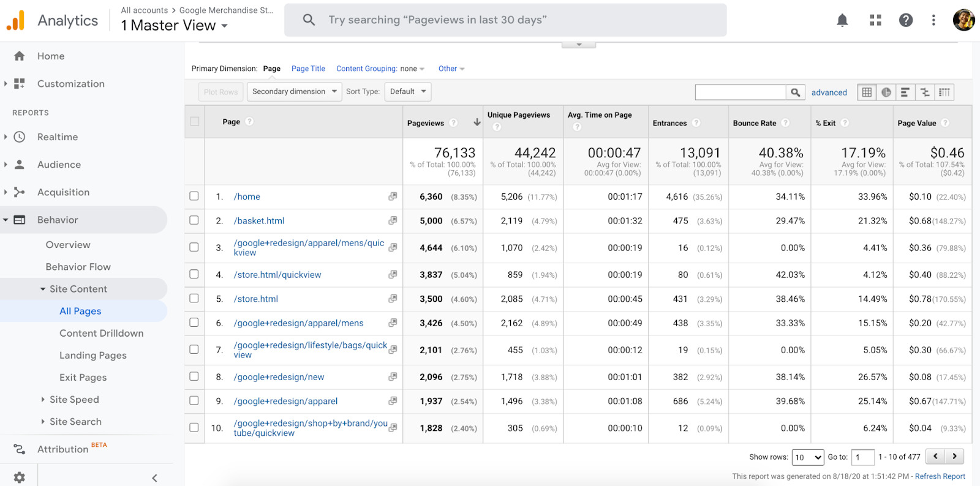
Task: Open the Secondary dimension dropdown
Action: 295,92
